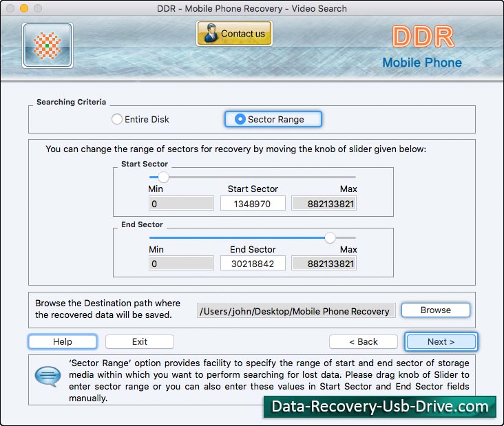
Task: Edit the End Sector value 30218842
Action: click(253, 264)
